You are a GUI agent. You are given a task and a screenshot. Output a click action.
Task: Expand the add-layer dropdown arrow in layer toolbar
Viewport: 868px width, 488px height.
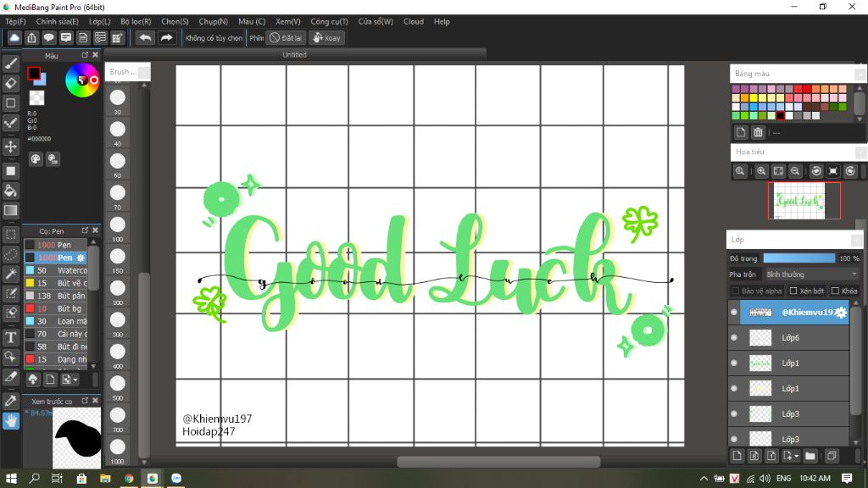[797, 456]
